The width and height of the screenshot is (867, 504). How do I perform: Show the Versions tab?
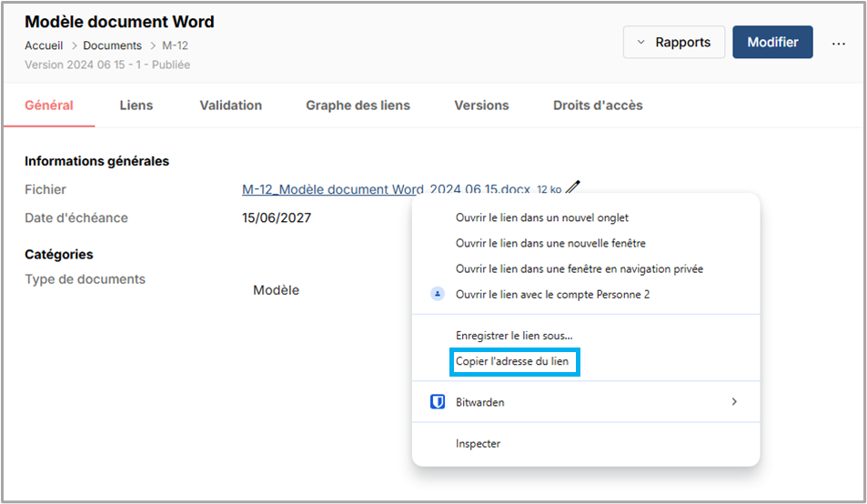point(481,106)
